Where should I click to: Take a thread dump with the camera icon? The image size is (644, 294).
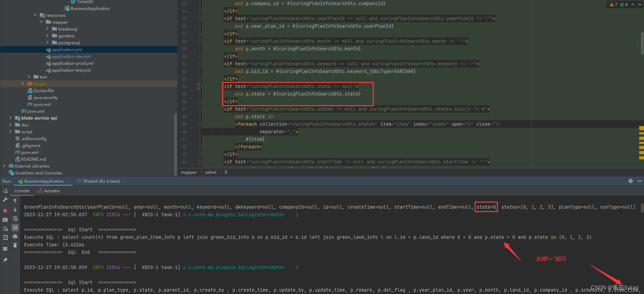pos(5,220)
